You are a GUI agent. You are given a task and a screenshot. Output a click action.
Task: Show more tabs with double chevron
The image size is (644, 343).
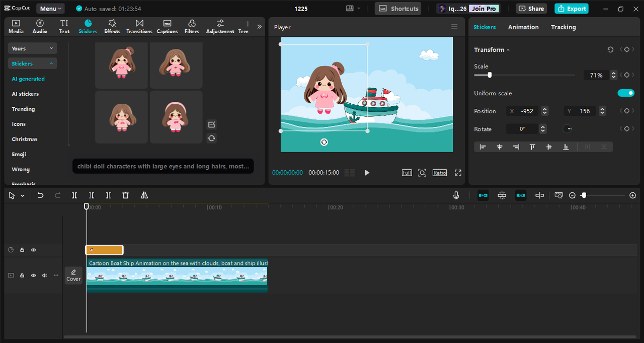tap(259, 27)
